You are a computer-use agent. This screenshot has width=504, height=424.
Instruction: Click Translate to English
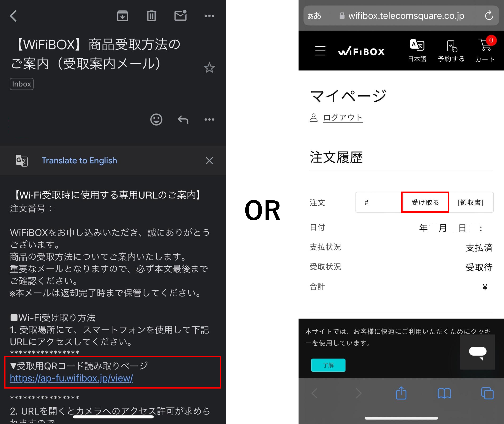(79, 161)
